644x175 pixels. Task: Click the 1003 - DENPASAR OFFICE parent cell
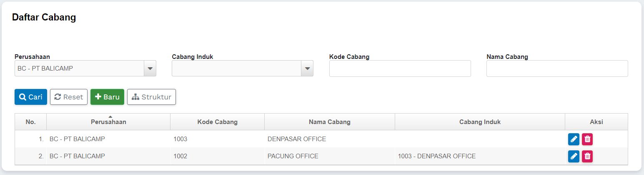(x=437, y=156)
